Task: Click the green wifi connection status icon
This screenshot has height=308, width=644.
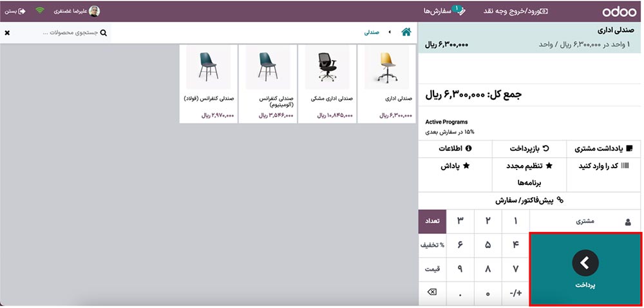Action: [40, 11]
